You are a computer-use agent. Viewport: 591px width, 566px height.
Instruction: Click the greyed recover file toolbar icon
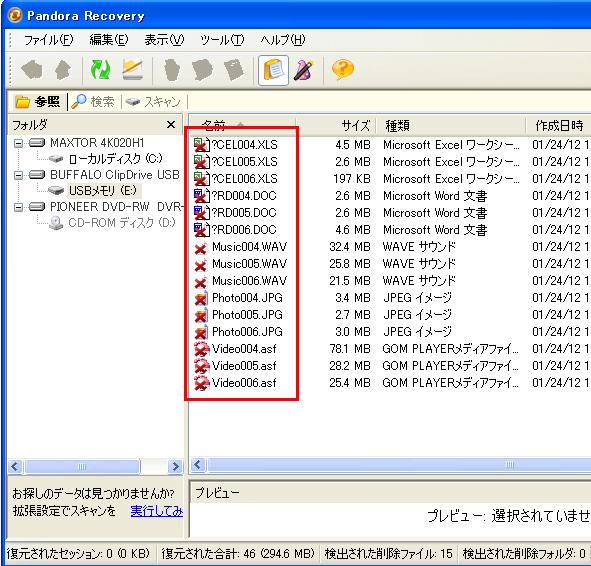(x=172, y=70)
